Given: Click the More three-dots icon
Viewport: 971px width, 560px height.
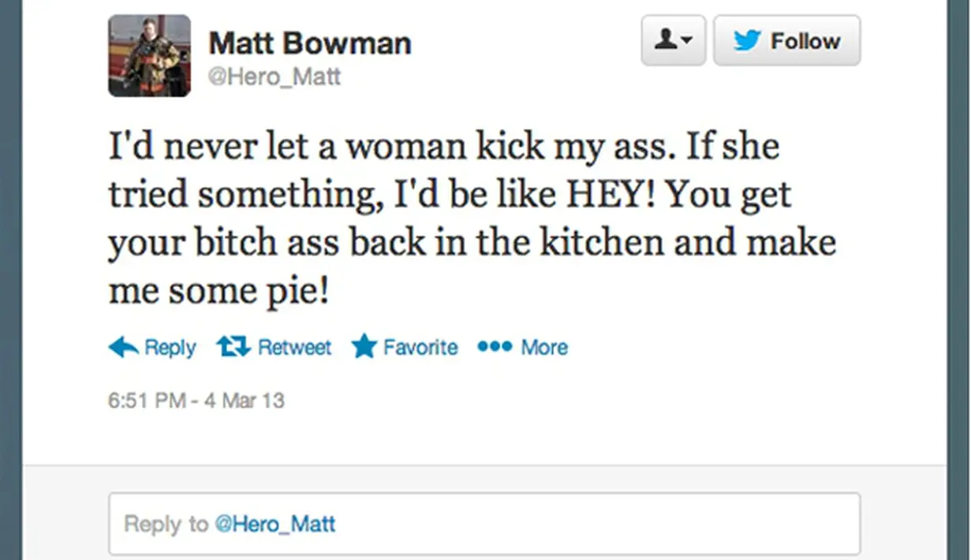Looking at the screenshot, I should coord(495,347).
